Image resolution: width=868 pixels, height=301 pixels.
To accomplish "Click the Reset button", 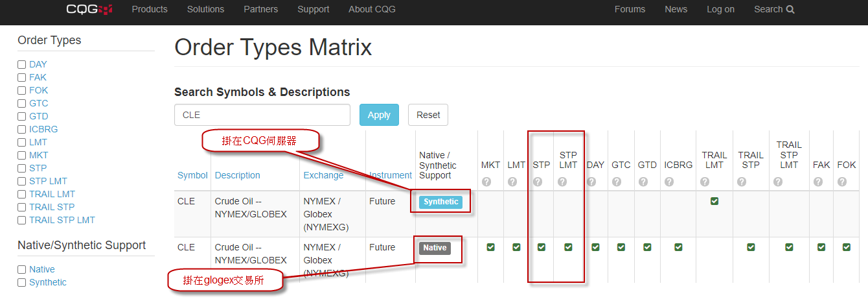I will [x=428, y=115].
